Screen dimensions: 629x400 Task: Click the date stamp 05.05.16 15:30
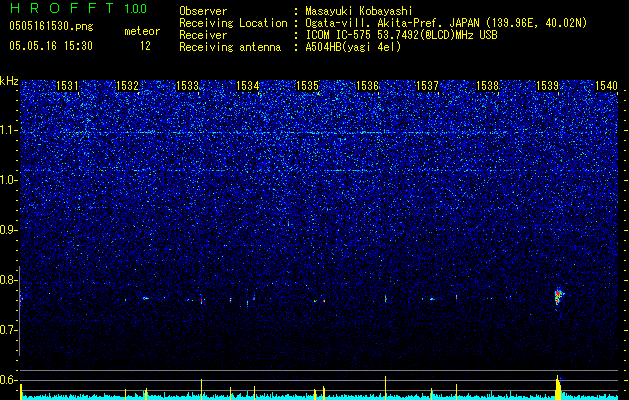coord(51,46)
